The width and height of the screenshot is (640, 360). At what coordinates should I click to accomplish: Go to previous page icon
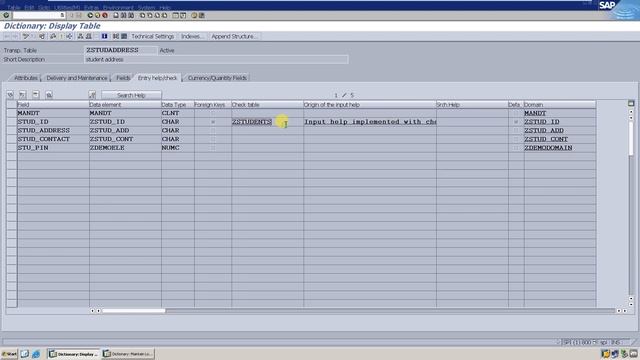click(149, 16)
